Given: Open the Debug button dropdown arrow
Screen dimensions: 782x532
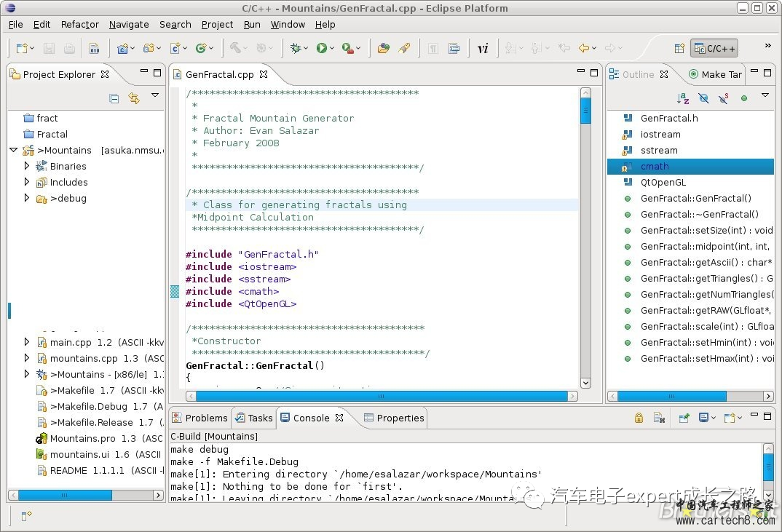Looking at the screenshot, I should 306,48.
